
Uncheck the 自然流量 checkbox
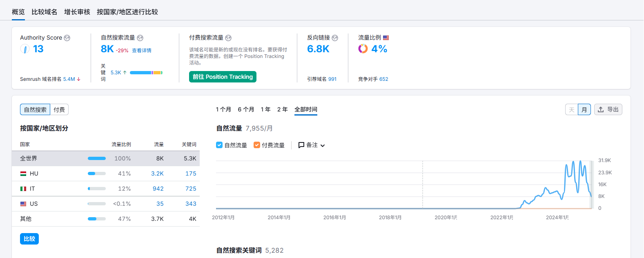click(x=219, y=145)
